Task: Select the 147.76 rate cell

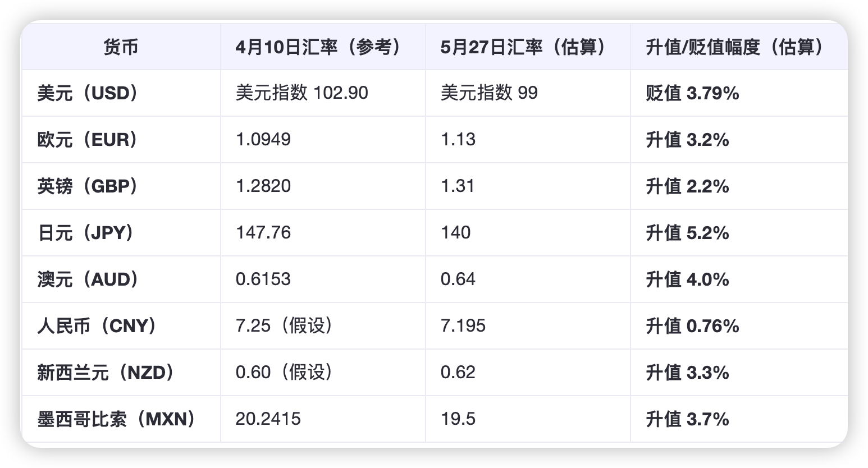Action: click(x=263, y=233)
